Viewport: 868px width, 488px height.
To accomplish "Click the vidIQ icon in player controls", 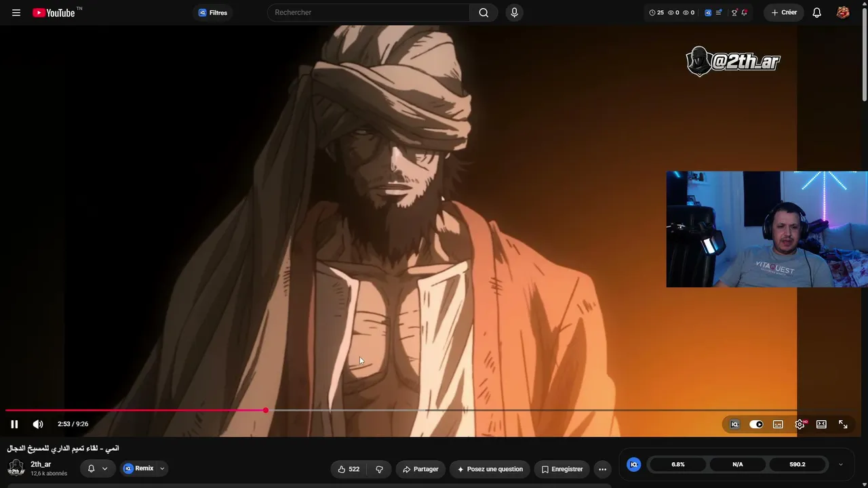I will click(x=734, y=424).
